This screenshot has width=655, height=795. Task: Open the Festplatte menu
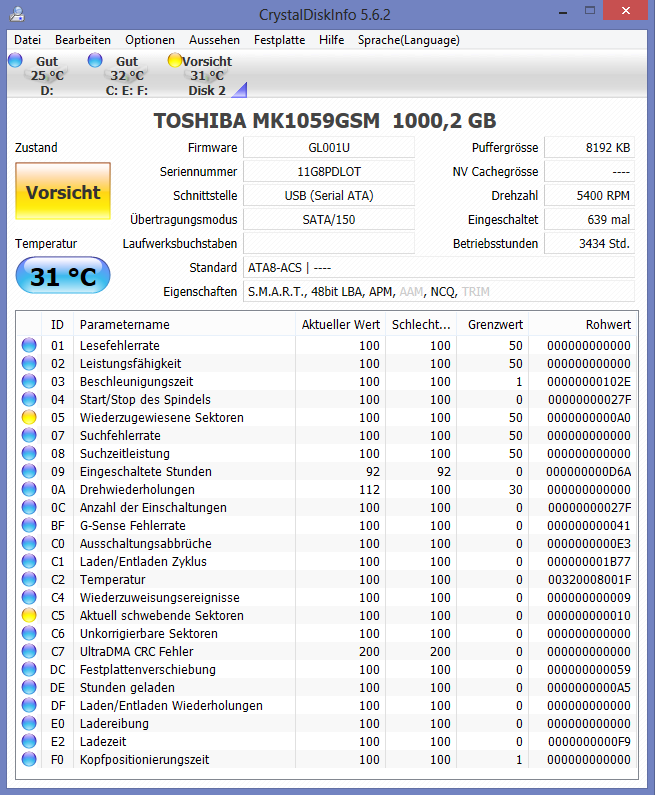[279, 40]
